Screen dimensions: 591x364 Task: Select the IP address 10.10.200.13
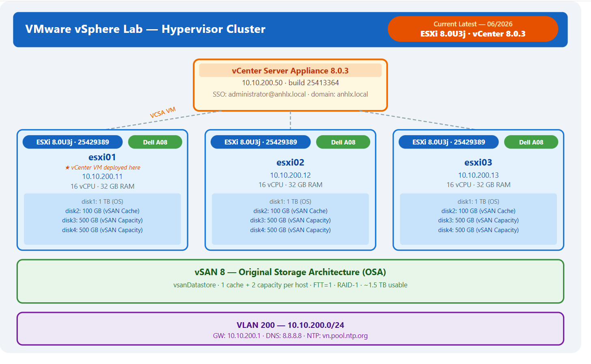coord(478,175)
